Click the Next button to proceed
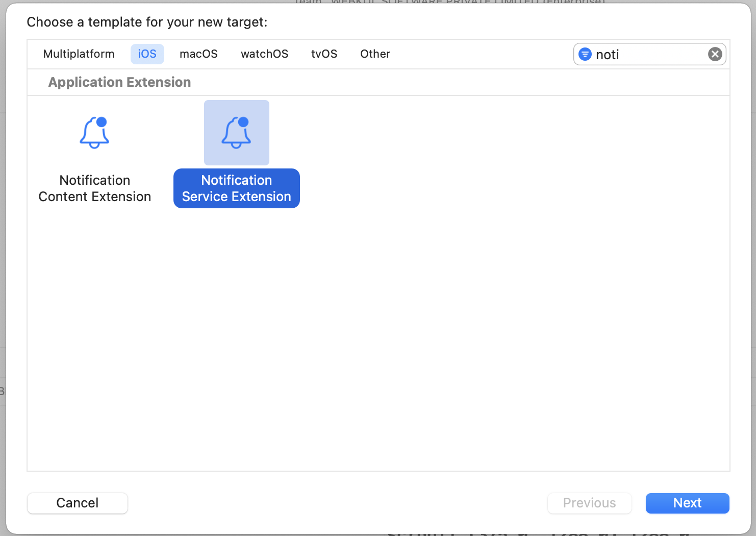This screenshot has height=536, width=756. coord(687,503)
